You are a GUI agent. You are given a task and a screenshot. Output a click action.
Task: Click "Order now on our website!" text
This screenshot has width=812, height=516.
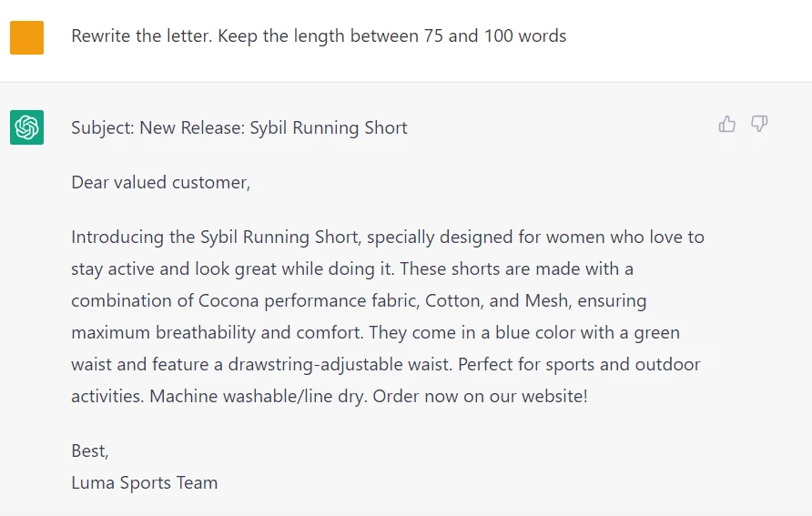pyautogui.click(x=481, y=396)
